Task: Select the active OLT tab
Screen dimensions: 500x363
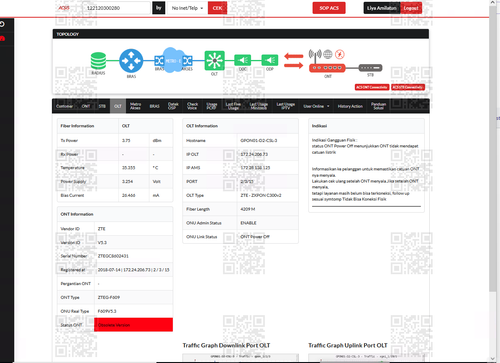Action: point(118,106)
